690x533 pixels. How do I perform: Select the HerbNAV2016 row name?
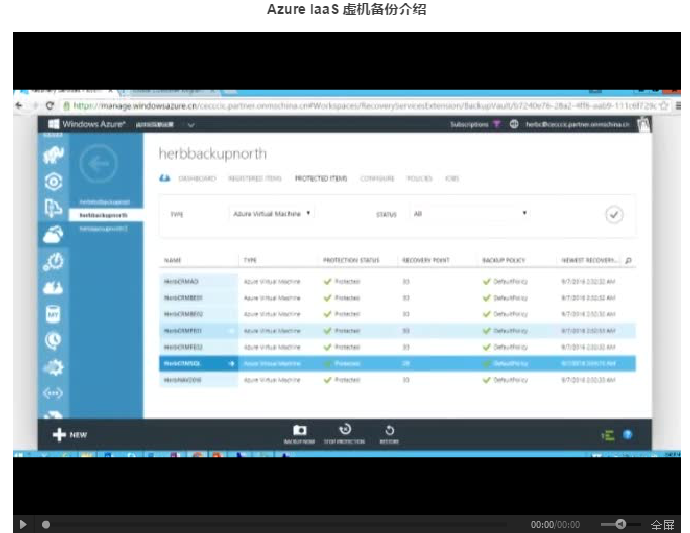pyautogui.click(x=183, y=380)
